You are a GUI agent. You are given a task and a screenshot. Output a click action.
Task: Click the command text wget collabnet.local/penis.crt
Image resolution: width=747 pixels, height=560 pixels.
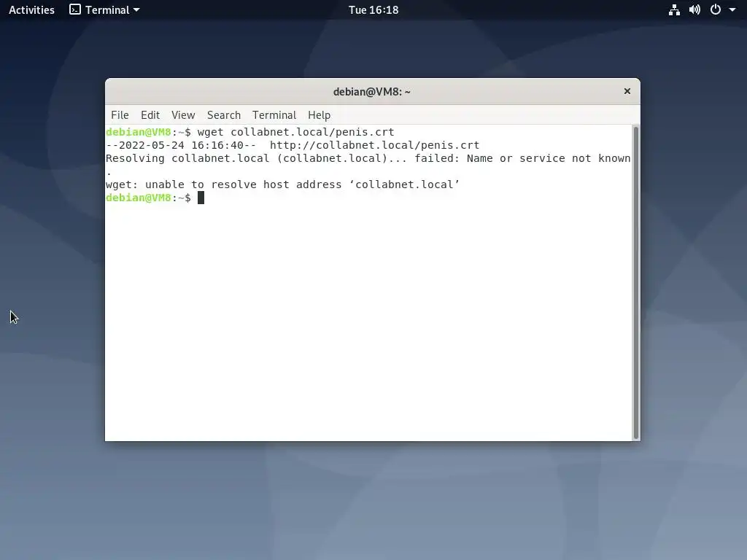click(x=296, y=132)
